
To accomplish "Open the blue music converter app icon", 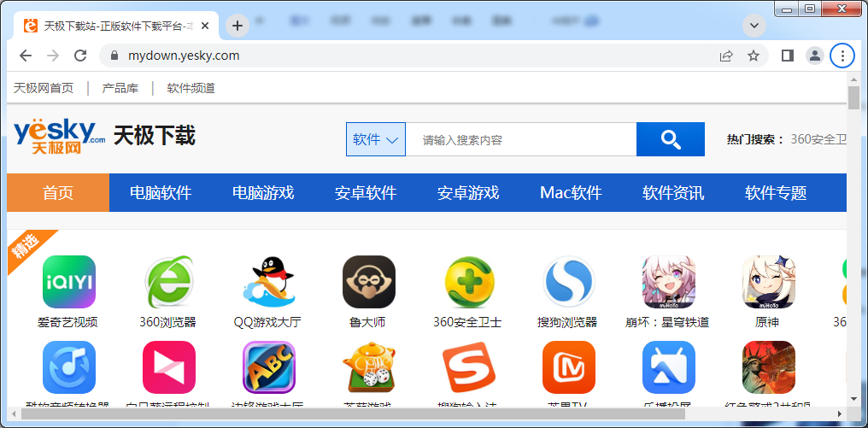I will tap(69, 367).
